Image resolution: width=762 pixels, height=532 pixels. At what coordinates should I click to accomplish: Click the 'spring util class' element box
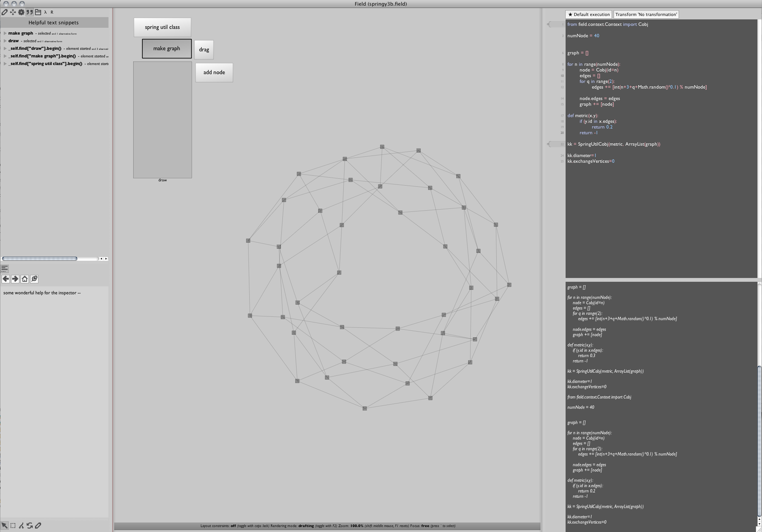162,27
